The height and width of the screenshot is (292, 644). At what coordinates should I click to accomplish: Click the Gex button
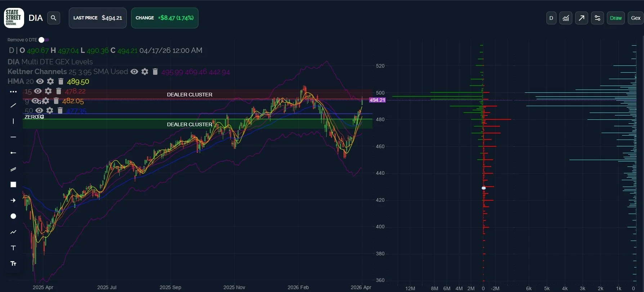636,18
